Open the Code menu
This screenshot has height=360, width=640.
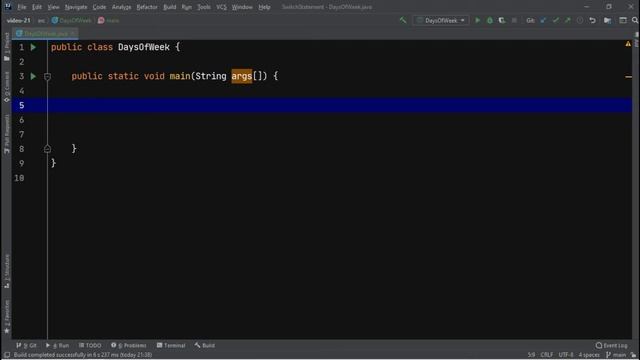(x=99, y=7)
